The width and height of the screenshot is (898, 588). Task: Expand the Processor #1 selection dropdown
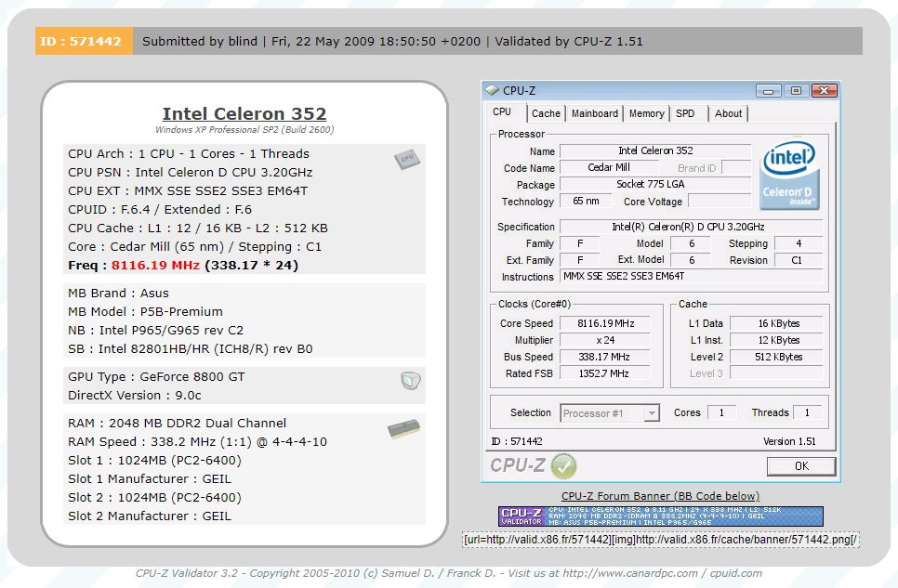tap(651, 412)
